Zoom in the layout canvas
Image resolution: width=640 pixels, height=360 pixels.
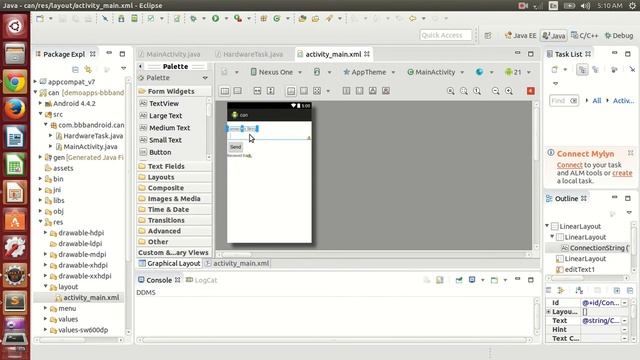[509, 91]
